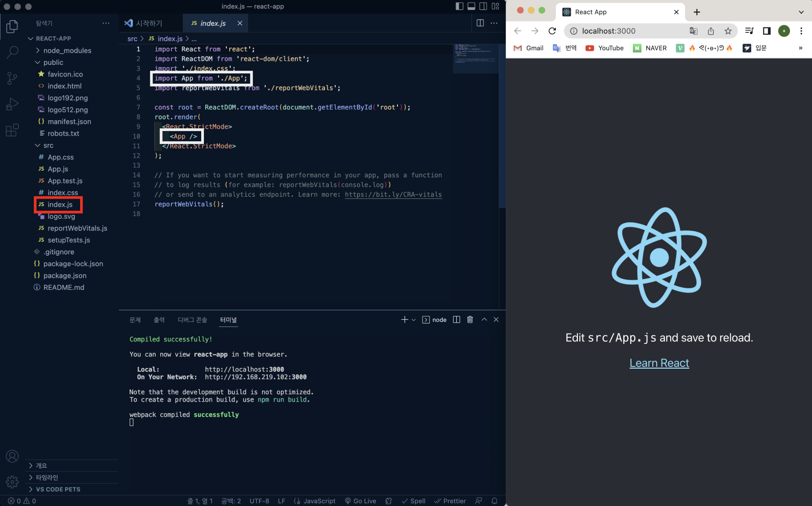The image size is (812, 506).
Task: Open notifications bell in status bar
Action: click(x=494, y=501)
